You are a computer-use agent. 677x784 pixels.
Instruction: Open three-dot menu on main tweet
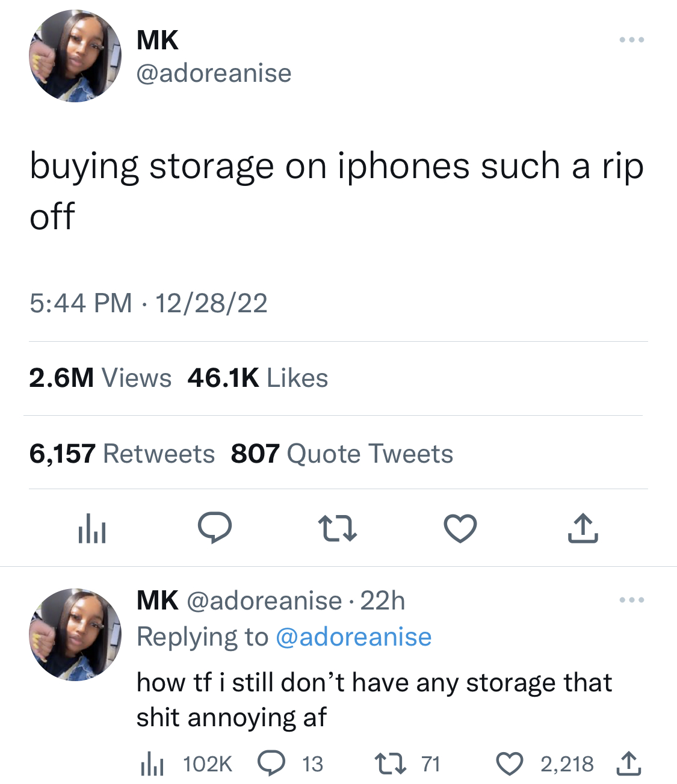[x=632, y=40]
